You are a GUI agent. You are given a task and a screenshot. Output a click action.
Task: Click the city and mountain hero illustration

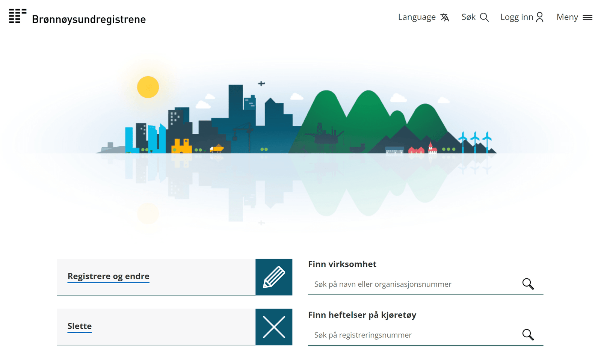click(297, 124)
